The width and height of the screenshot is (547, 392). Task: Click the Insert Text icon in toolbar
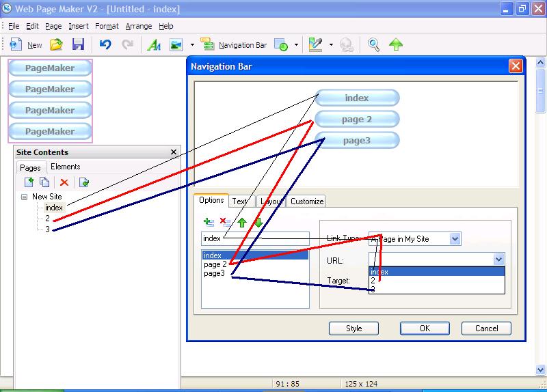tap(154, 45)
